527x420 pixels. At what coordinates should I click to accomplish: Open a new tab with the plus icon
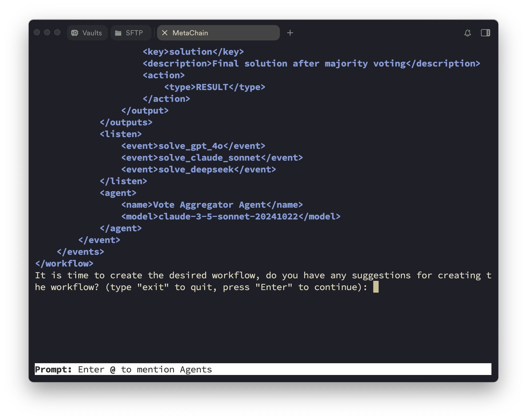pos(290,32)
